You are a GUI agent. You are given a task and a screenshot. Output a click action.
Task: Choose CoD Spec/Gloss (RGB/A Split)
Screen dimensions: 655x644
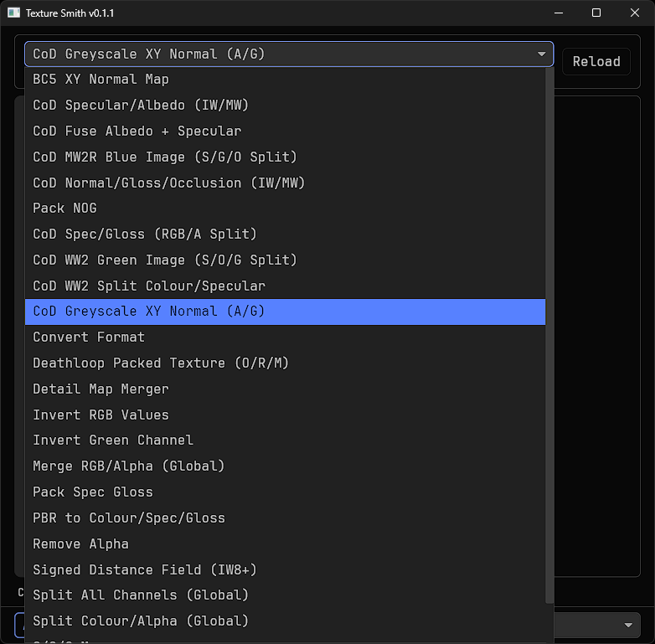pyautogui.click(x=286, y=234)
